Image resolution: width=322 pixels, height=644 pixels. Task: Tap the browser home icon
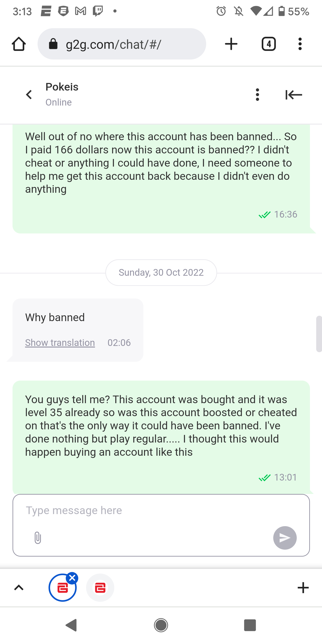[x=19, y=44]
